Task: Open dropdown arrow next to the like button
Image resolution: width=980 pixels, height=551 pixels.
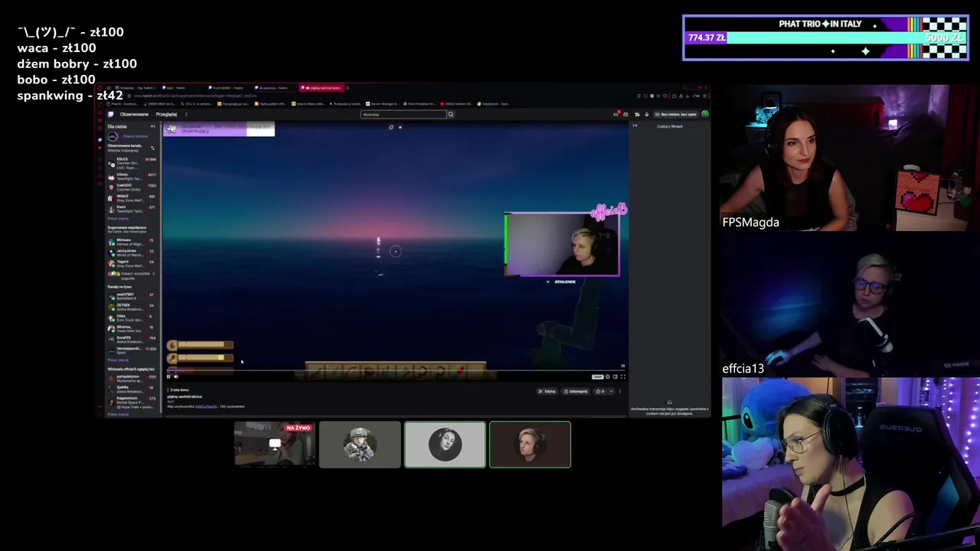Action: pos(612,392)
